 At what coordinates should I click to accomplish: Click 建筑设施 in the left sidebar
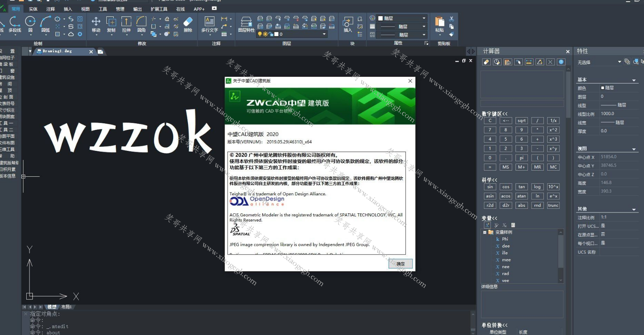point(7,77)
